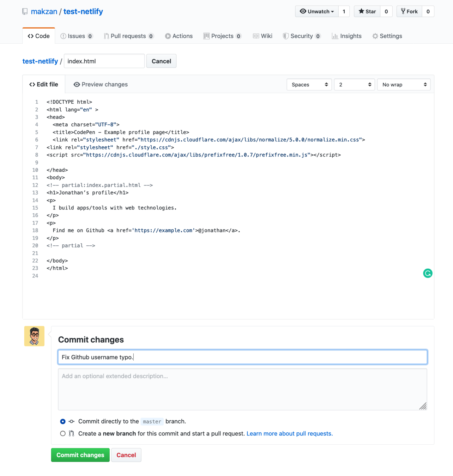Open the indent size dropdown showing 2
This screenshot has height=476, width=453.
pyautogui.click(x=354, y=85)
